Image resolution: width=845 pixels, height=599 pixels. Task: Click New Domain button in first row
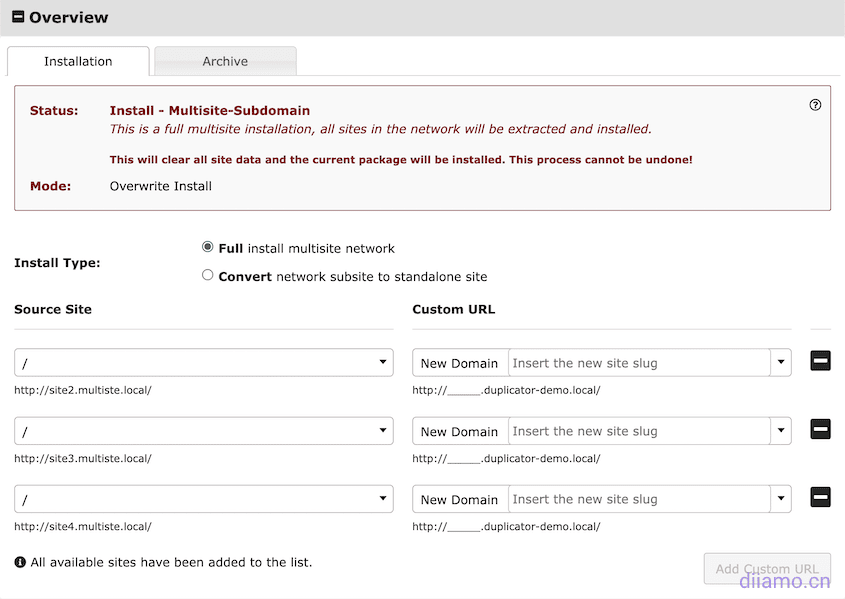tap(459, 363)
